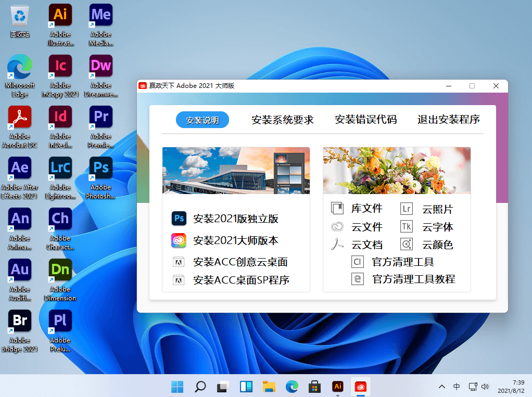The image size is (532, 397).
Task: Minimize the Adobe 2021 大师版 window
Action: [449, 86]
